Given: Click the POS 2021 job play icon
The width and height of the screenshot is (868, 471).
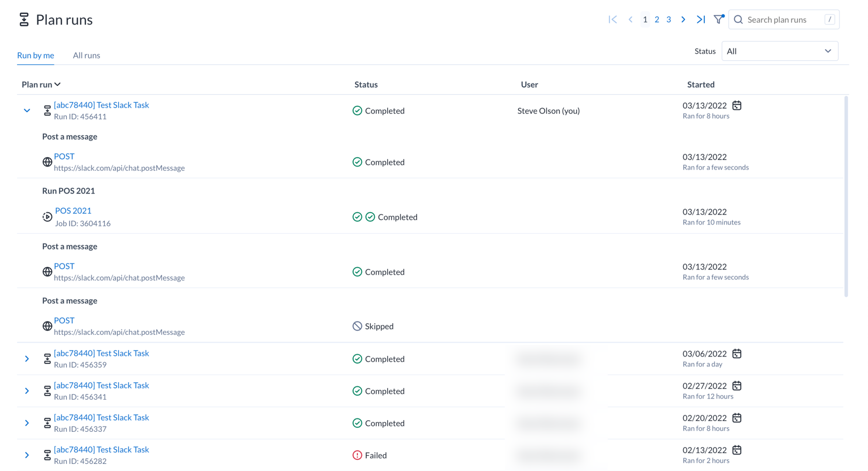Looking at the screenshot, I should coord(47,217).
